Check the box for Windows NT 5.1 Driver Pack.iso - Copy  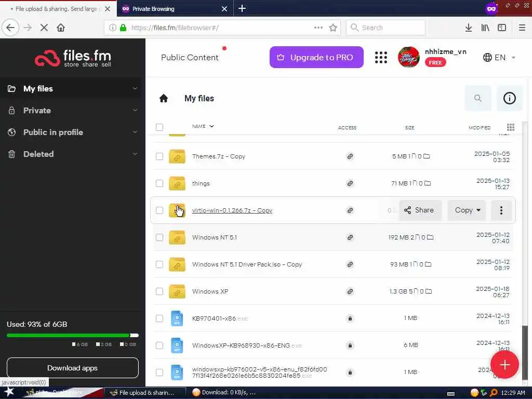(x=159, y=264)
